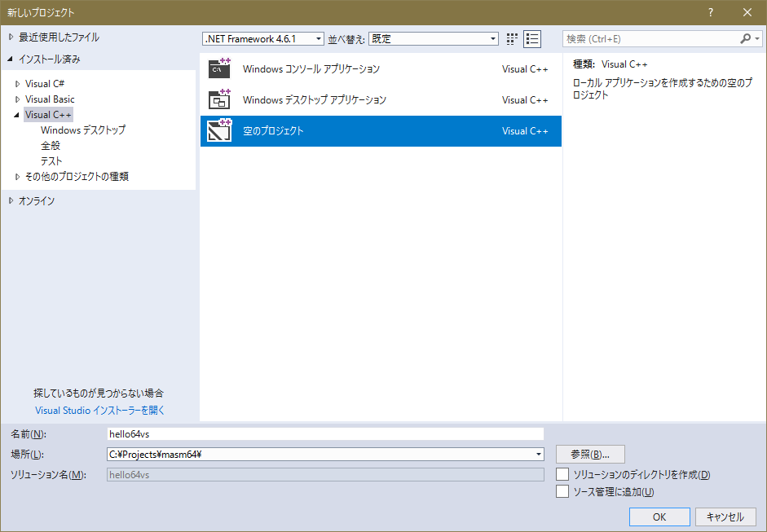Select 'インストール済み' category
The image size is (767, 532).
click(50, 59)
